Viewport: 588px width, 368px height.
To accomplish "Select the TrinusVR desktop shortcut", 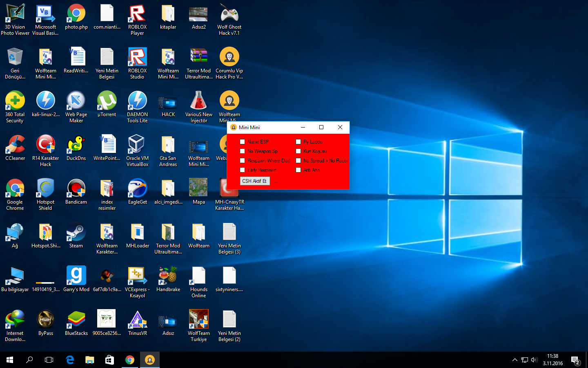I will tap(138, 323).
